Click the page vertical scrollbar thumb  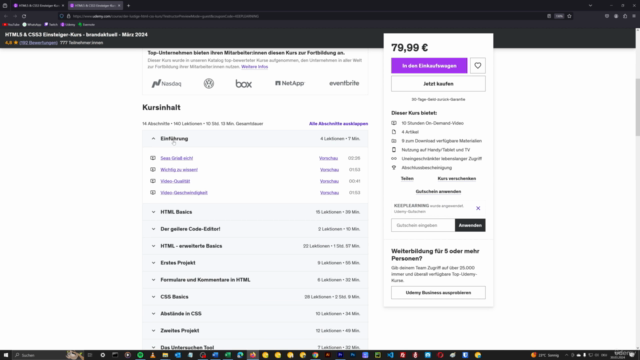coord(637,106)
